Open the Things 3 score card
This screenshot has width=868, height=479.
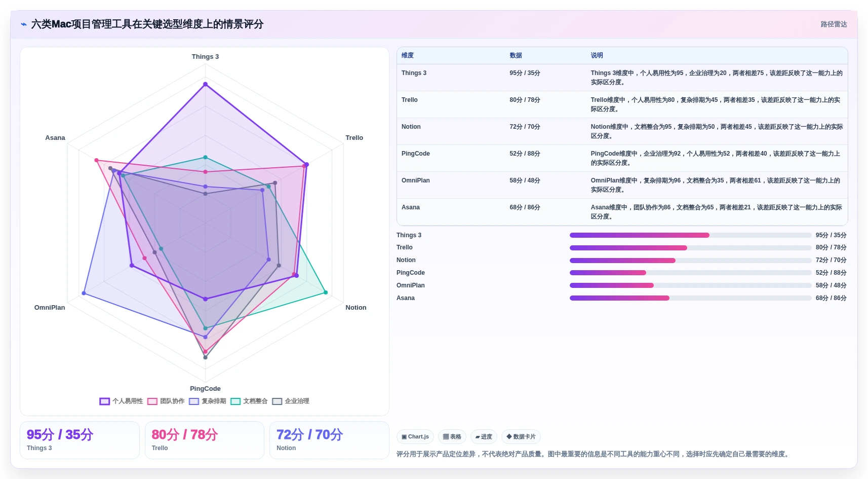(x=80, y=440)
